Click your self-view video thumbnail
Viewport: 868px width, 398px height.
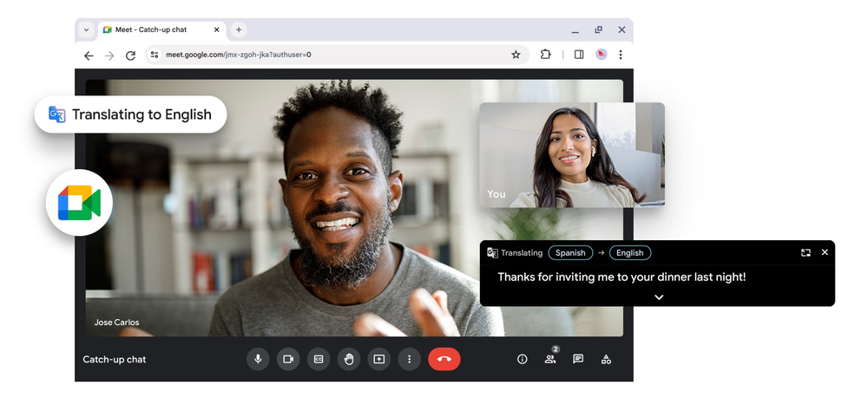click(572, 155)
